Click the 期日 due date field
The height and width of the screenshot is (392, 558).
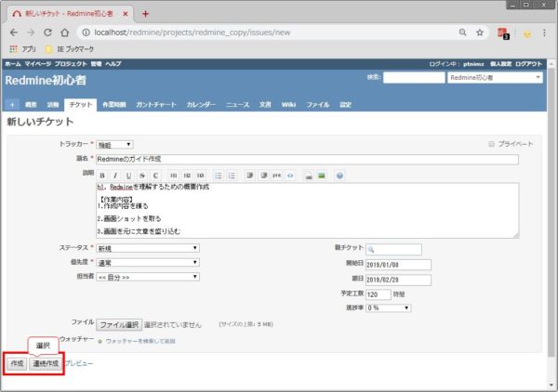click(x=398, y=280)
